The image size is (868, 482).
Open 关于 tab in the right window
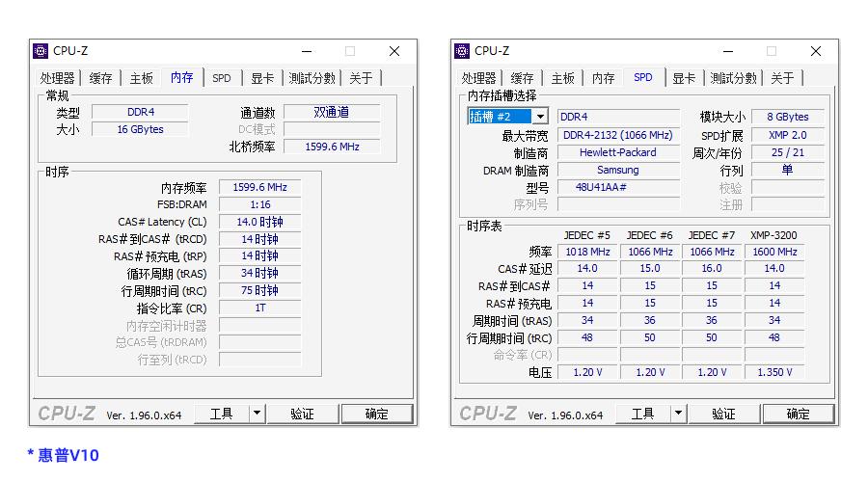click(x=782, y=78)
